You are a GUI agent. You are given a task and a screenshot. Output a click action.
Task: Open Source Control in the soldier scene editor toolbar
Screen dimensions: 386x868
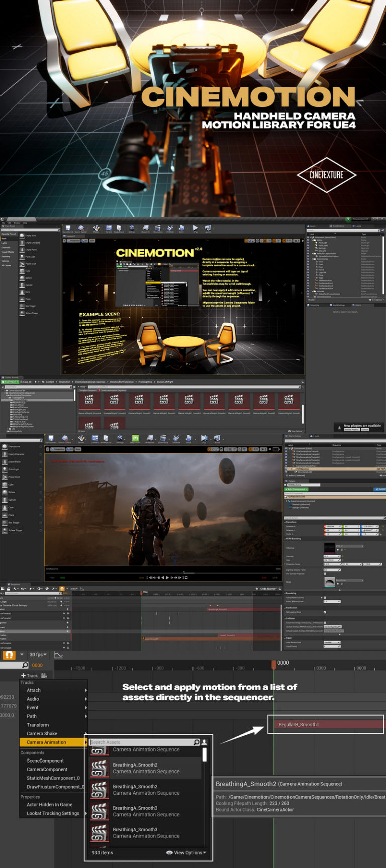[x=65, y=439]
